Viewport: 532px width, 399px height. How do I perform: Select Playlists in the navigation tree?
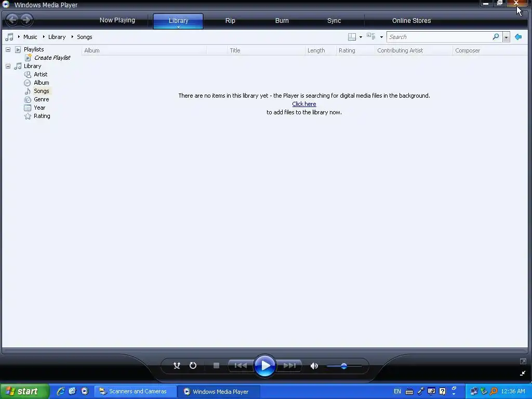click(x=34, y=49)
